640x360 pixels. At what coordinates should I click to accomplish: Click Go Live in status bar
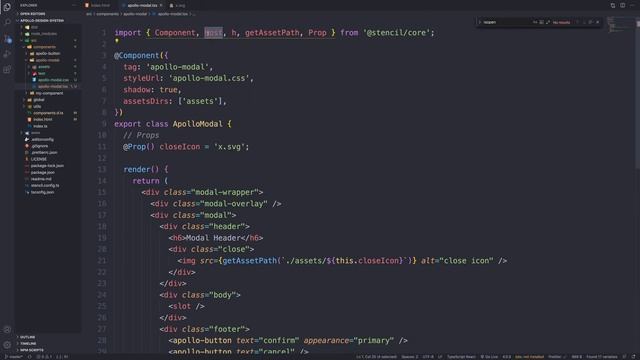(x=489, y=357)
